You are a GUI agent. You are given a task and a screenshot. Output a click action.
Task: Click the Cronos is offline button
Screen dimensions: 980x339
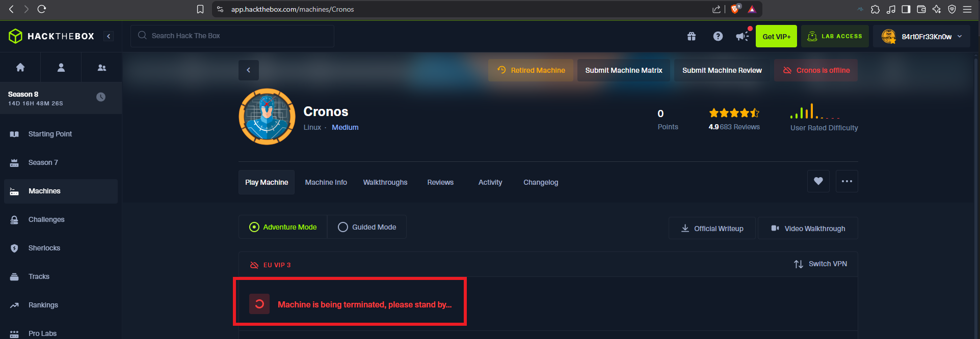816,70
